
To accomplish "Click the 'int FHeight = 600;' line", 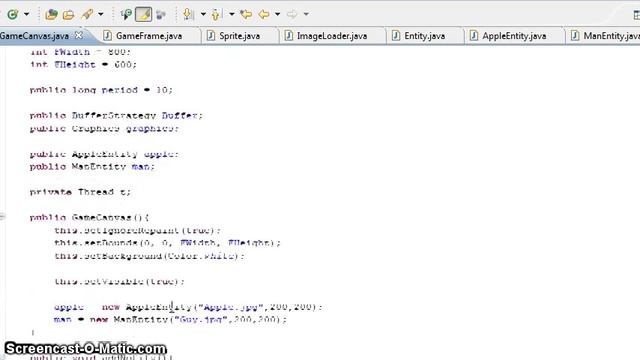I will (83, 64).
